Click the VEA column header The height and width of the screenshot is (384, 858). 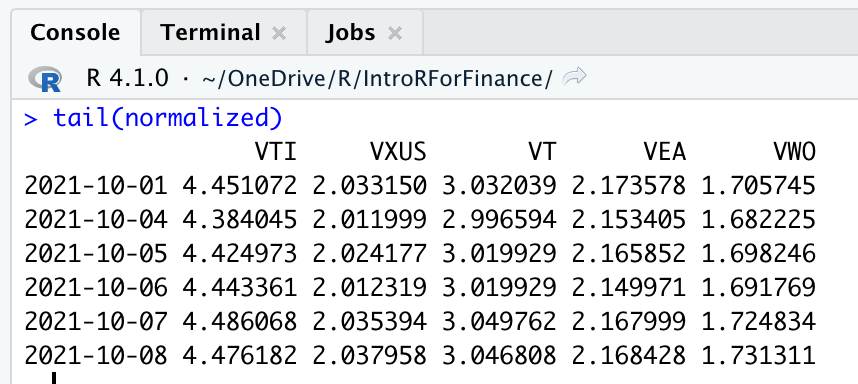click(x=665, y=152)
